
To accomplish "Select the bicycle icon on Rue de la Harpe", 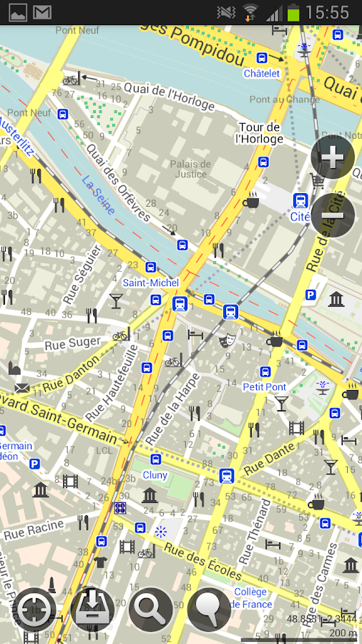I will 173,361.
